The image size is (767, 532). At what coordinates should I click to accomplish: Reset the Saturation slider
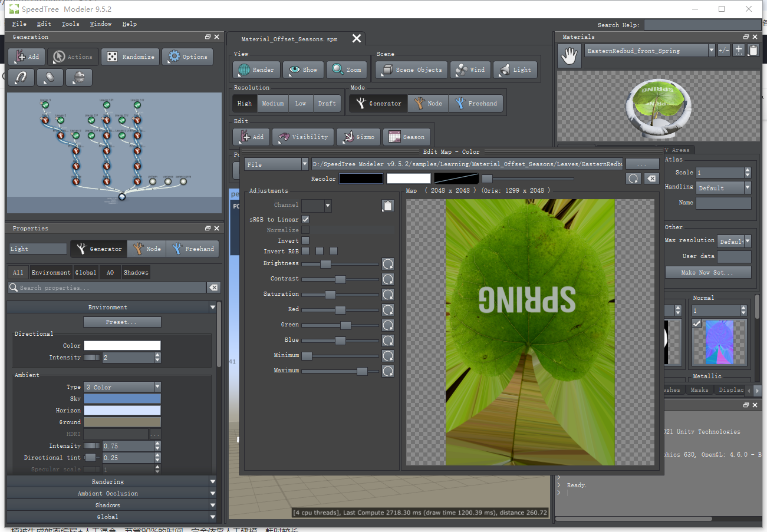[x=387, y=294]
